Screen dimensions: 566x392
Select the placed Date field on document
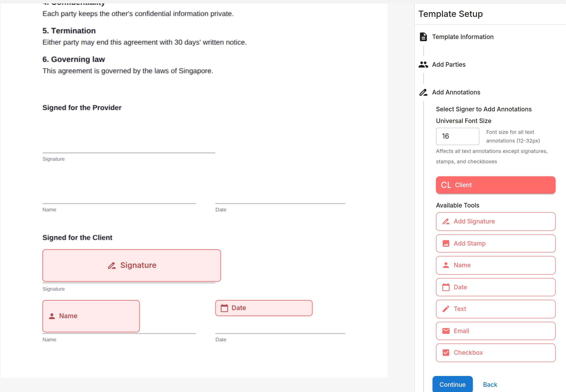click(x=264, y=308)
